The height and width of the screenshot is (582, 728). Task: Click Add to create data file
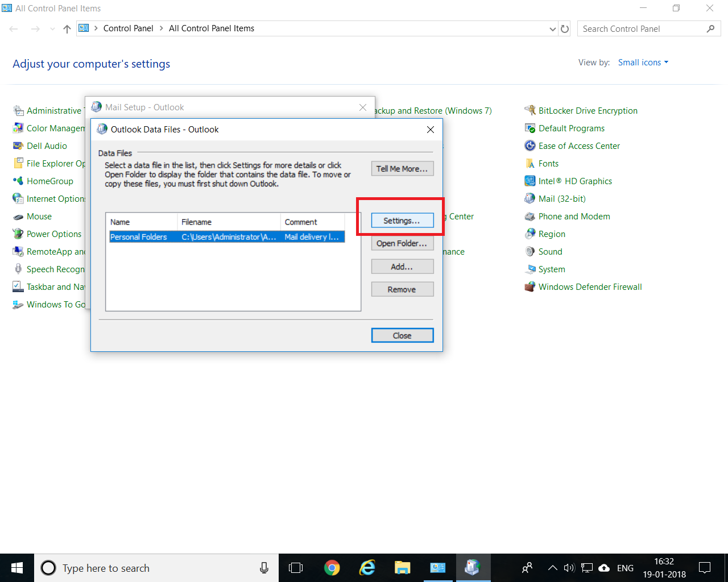(402, 267)
